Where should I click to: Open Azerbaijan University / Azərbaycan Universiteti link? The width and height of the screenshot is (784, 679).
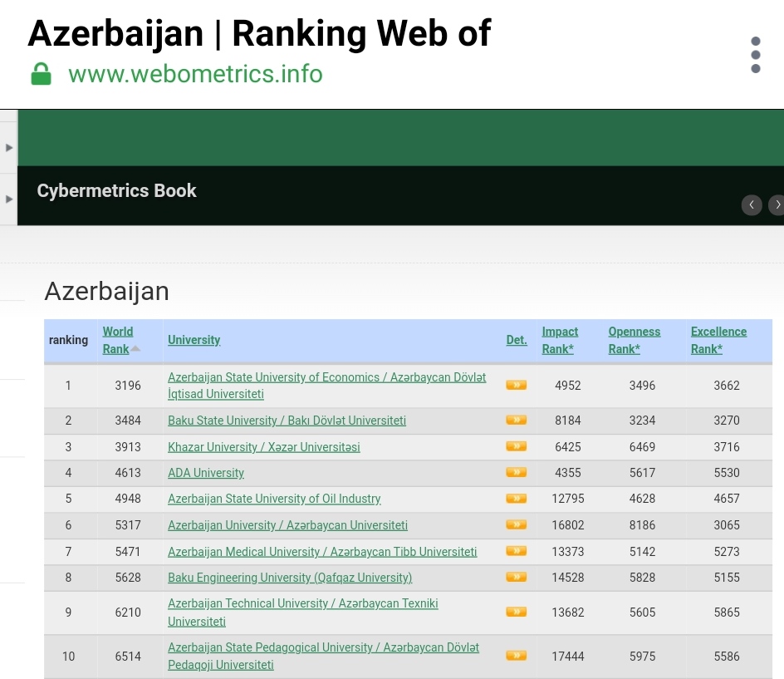288,525
